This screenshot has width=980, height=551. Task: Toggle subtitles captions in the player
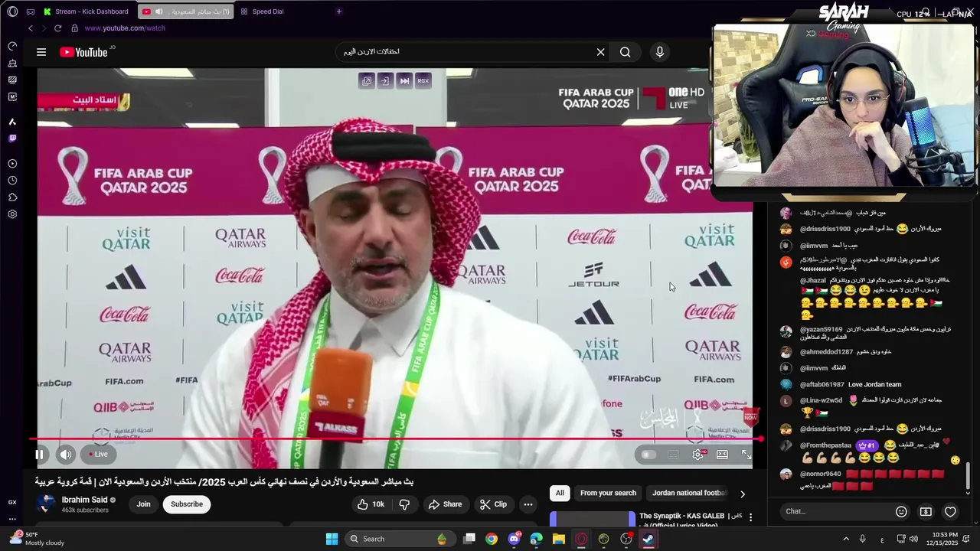click(673, 455)
